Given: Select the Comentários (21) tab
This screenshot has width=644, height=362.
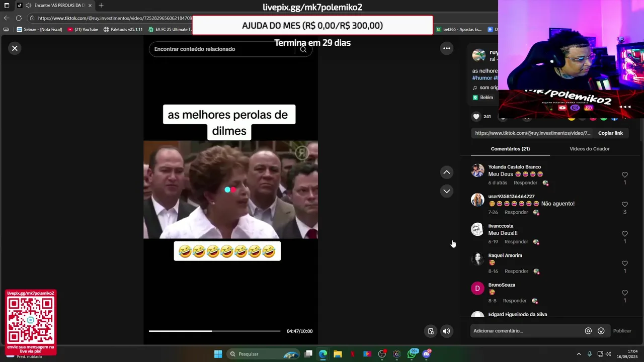Looking at the screenshot, I should tap(510, 149).
